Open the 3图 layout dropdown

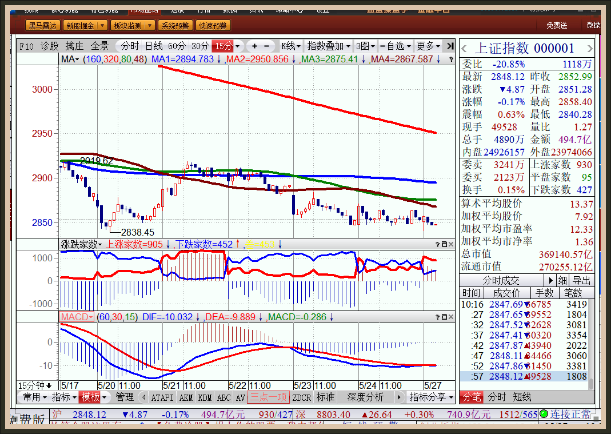pos(365,46)
